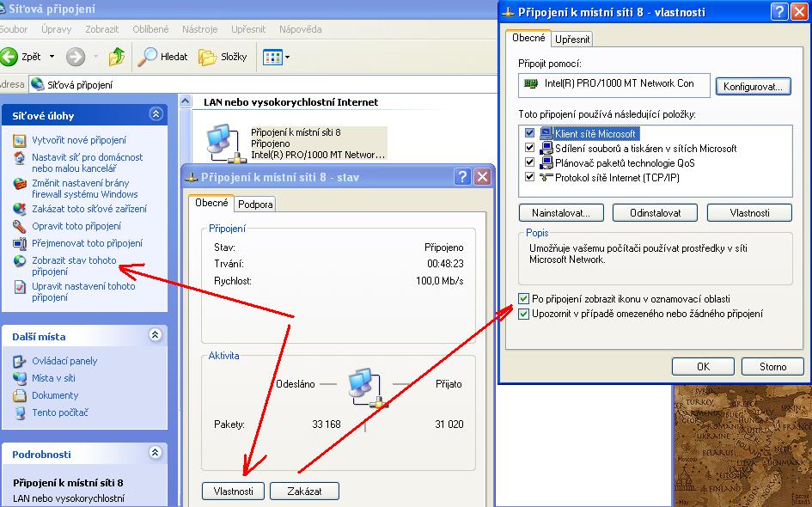Click the Plánovač paketů QoS icon
Image resolution: width=812 pixels, height=507 pixels.
546,163
